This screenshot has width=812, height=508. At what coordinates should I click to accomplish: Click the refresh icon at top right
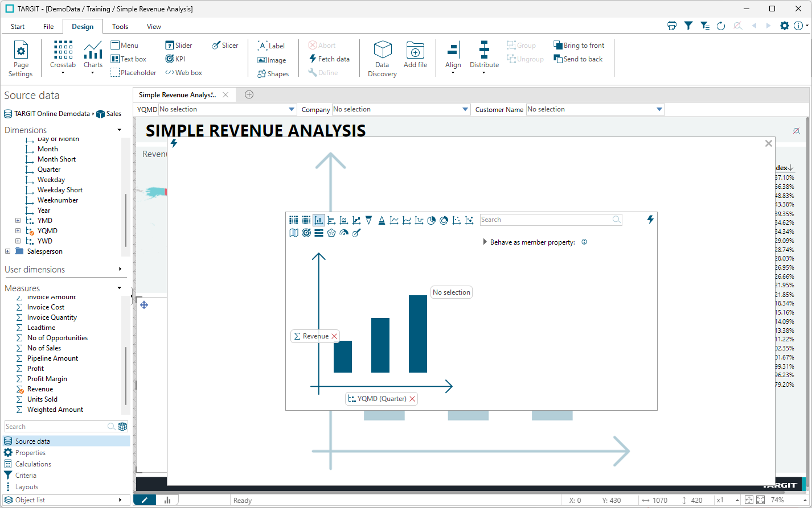coord(721,26)
